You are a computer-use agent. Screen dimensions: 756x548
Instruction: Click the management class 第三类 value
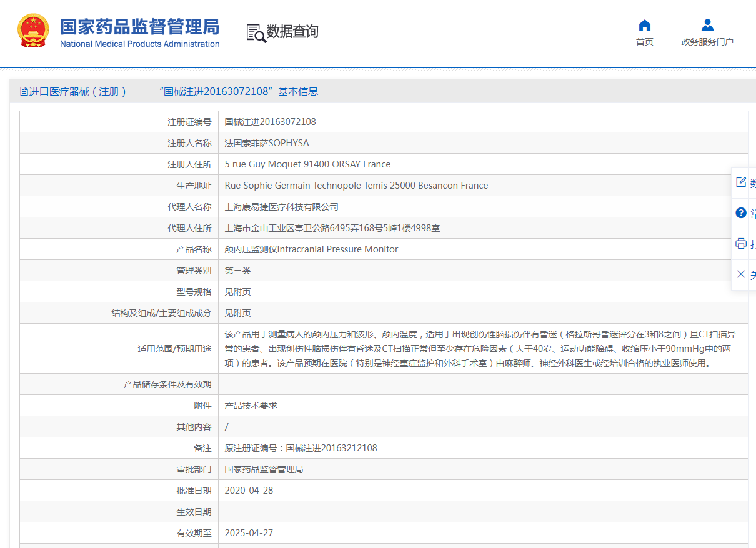tap(238, 271)
